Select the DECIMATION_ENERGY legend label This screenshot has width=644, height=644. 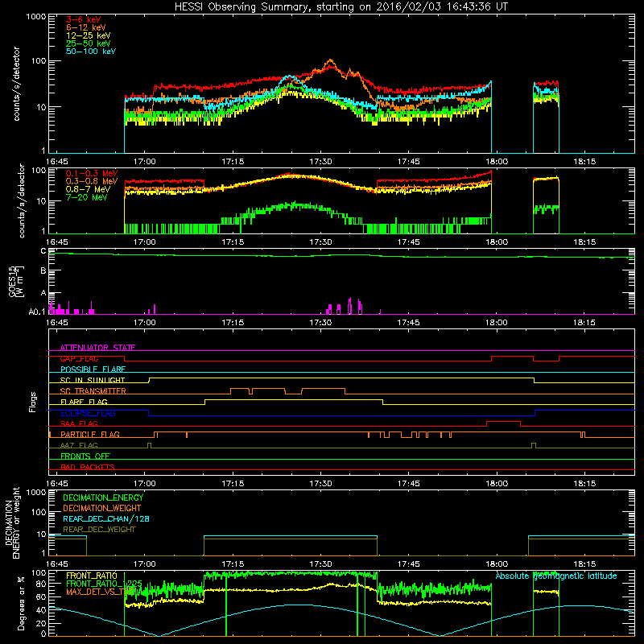[103, 497]
